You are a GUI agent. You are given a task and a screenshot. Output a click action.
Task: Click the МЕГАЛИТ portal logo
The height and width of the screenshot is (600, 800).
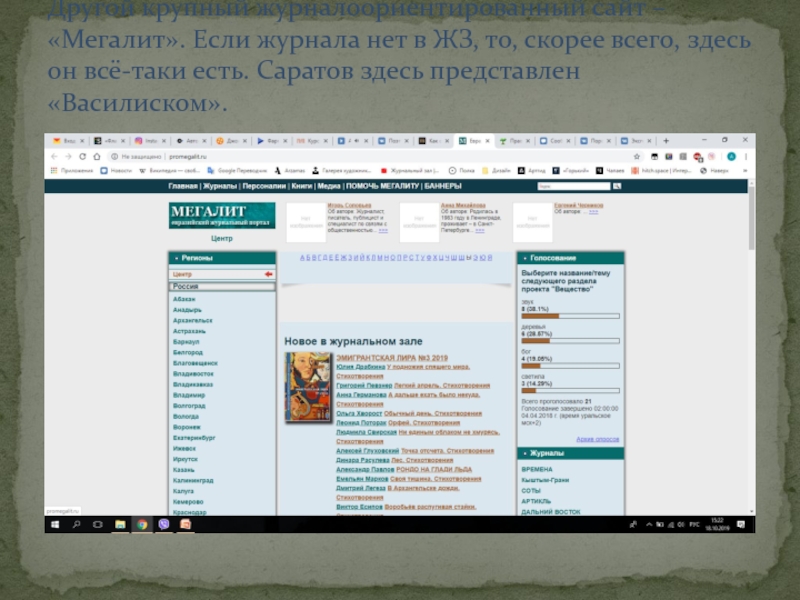(222, 216)
